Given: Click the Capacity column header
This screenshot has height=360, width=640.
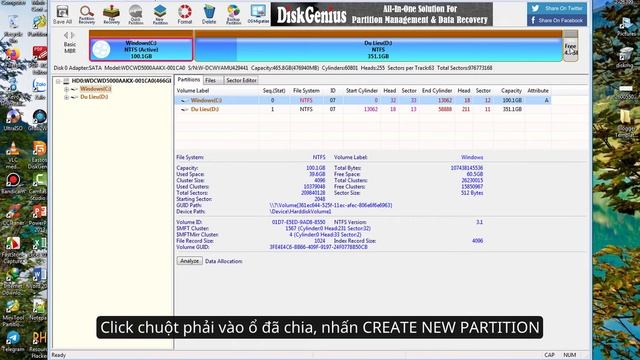Looking at the screenshot, I should [x=511, y=91].
